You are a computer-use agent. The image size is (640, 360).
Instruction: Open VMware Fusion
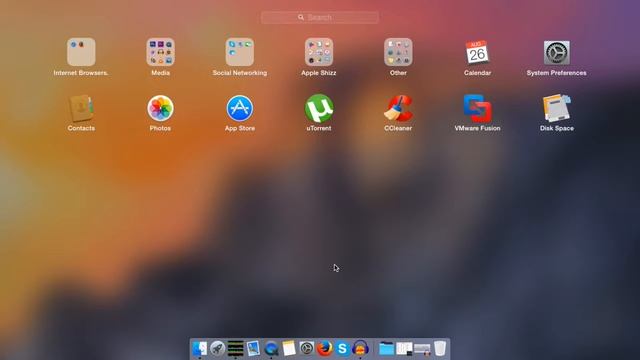477,108
